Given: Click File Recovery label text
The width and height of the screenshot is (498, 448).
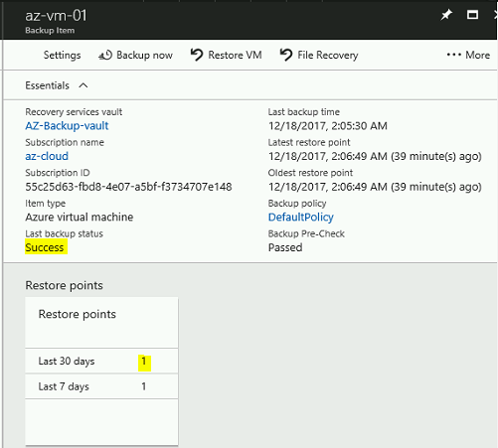Looking at the screenshot, I should [x=328, y=55].
